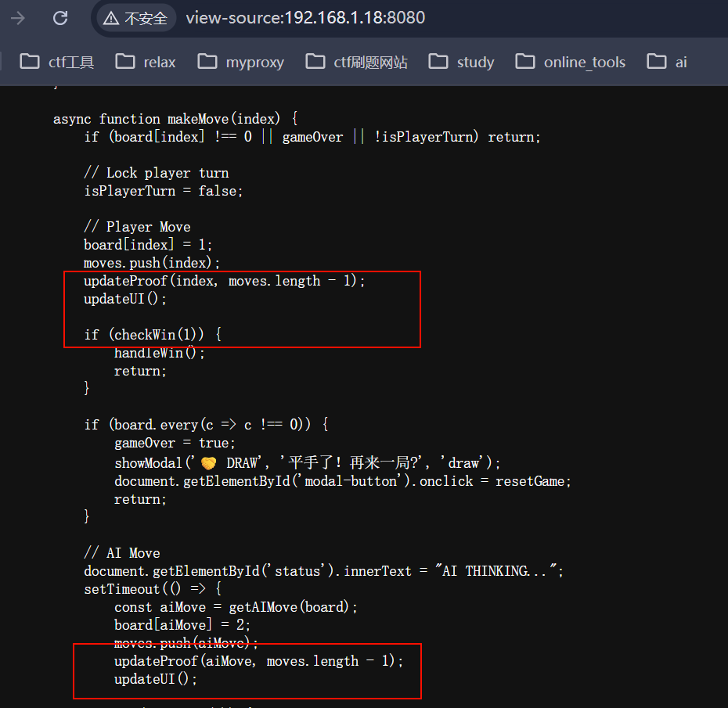Viewport: 728px width, 708px height.
Task: Click the 'isPlayerTurn = false;' line
Action: click(164, 191)
